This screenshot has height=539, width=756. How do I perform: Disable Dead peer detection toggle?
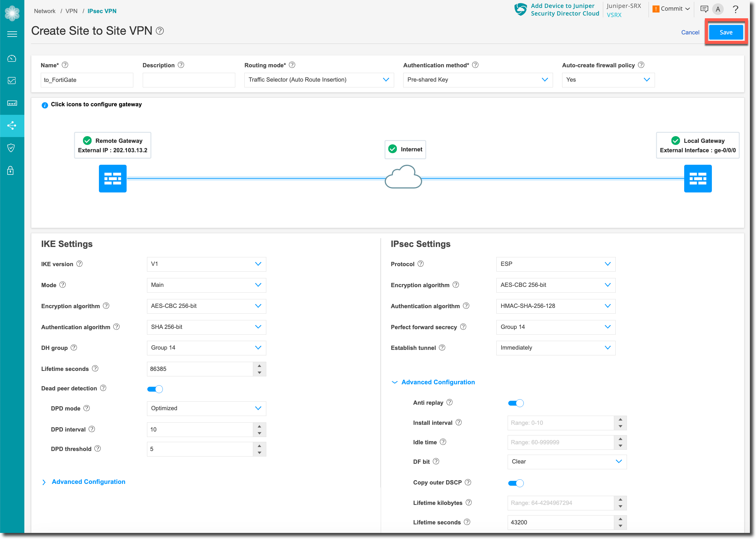click(155, 389)
